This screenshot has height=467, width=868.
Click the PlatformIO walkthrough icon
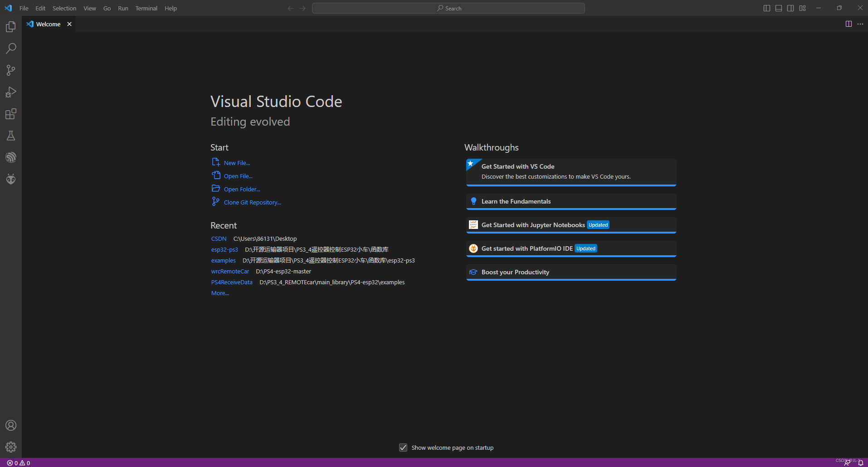[x=473, y=248]
